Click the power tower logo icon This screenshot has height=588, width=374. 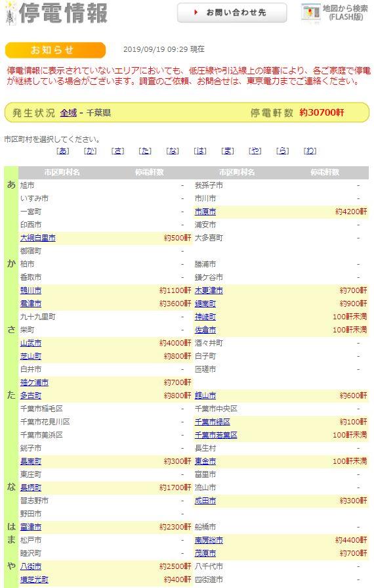click(10, 13)
